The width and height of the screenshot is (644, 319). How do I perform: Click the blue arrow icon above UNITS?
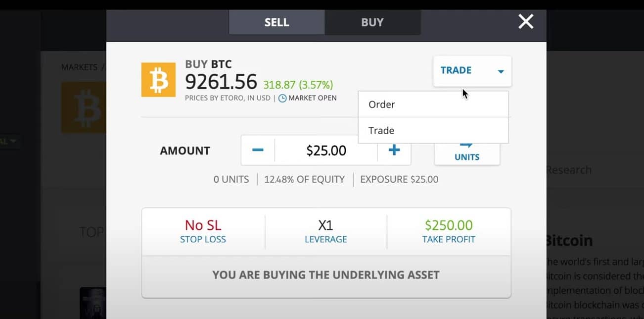point(465,145)
